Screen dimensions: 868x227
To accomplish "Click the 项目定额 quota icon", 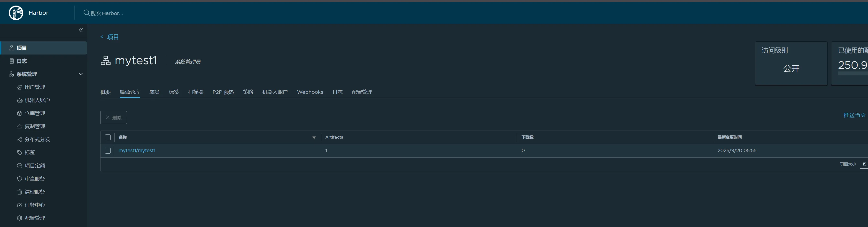I will pos(20,166).
